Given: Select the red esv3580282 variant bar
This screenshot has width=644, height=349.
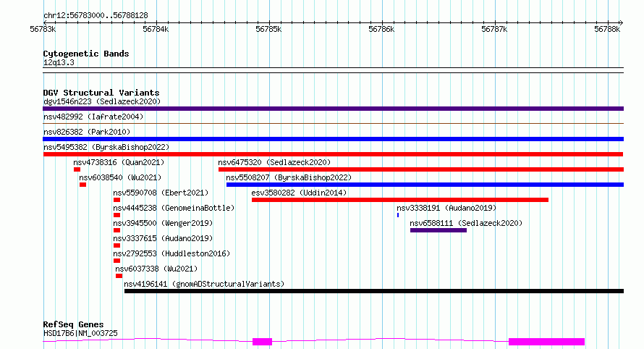Looking at the screenshot, I should tap(400, 200).
